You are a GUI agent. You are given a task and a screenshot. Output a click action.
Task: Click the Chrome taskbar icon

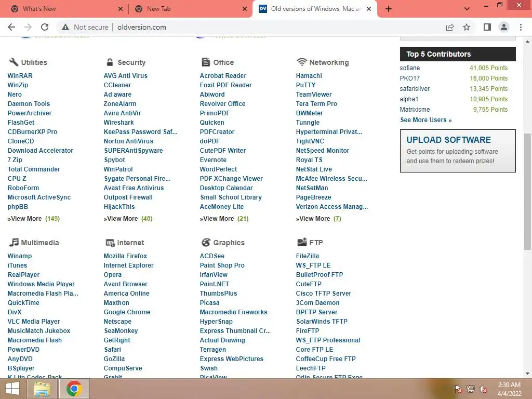point(74,389)
